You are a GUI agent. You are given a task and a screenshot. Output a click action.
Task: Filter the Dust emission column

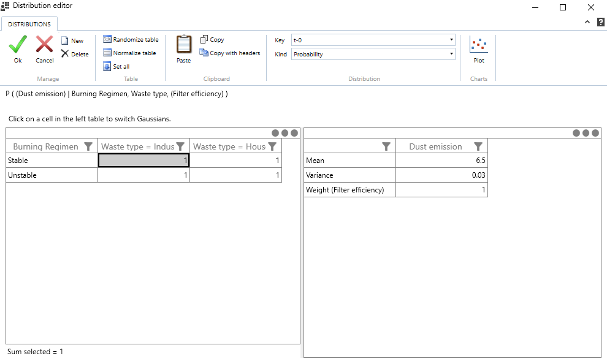pos(478,146)
